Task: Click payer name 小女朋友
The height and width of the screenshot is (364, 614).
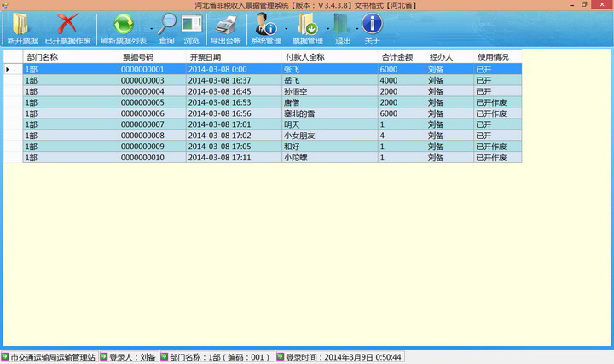Action: click(x=299, y=136)
